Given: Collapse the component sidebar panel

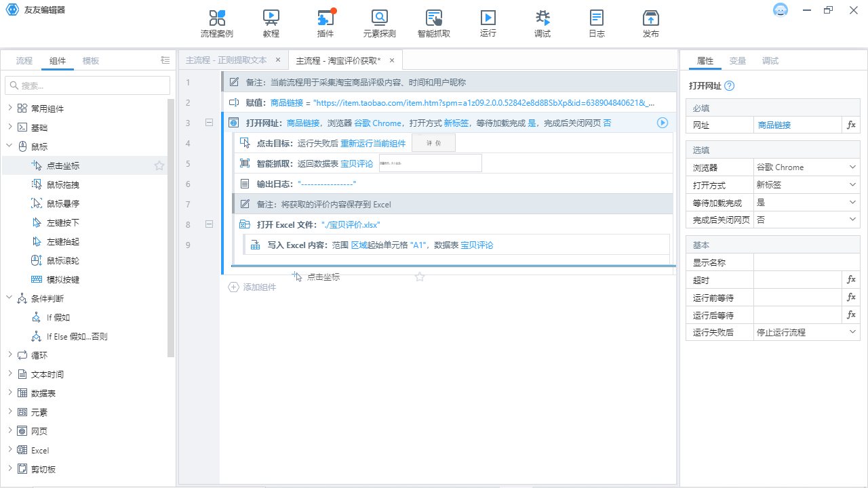Looking at the screenshot, I should pyautogui.click(x=165, y=60).
